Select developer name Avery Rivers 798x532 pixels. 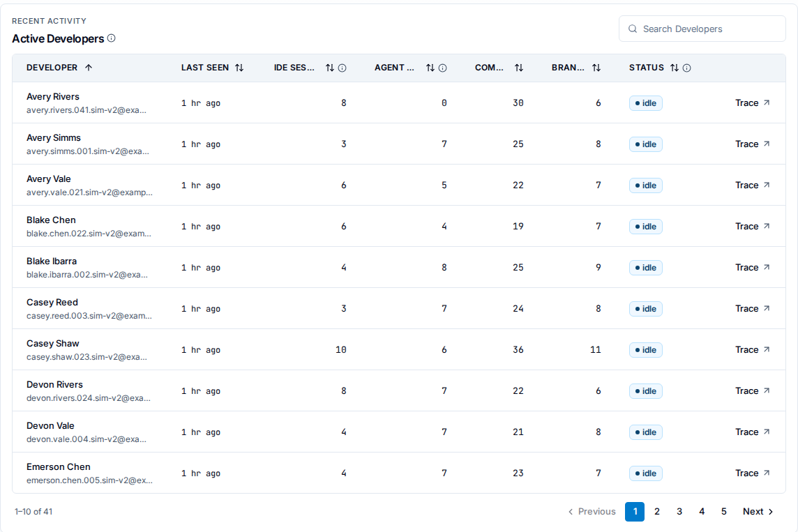[x=53, y=97]
